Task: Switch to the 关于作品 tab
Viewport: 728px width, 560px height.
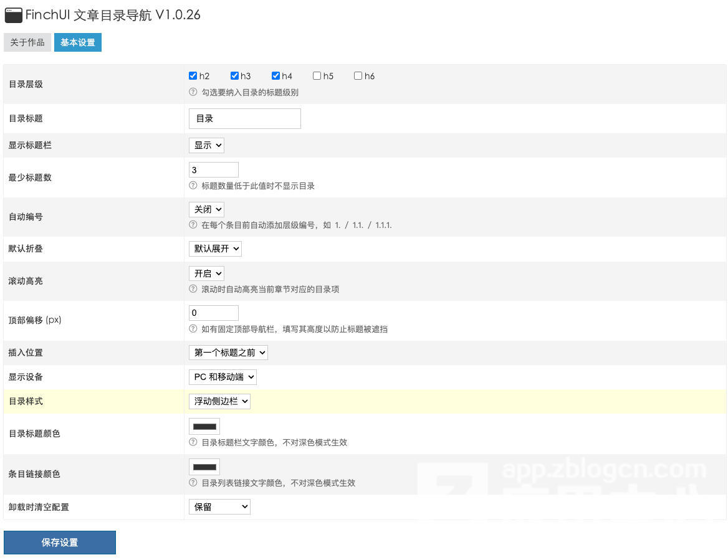Action: point(27,42)
